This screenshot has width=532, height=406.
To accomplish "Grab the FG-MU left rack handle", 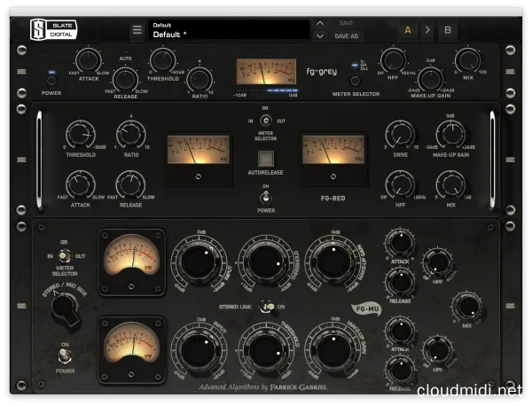I will pos(21,306).
